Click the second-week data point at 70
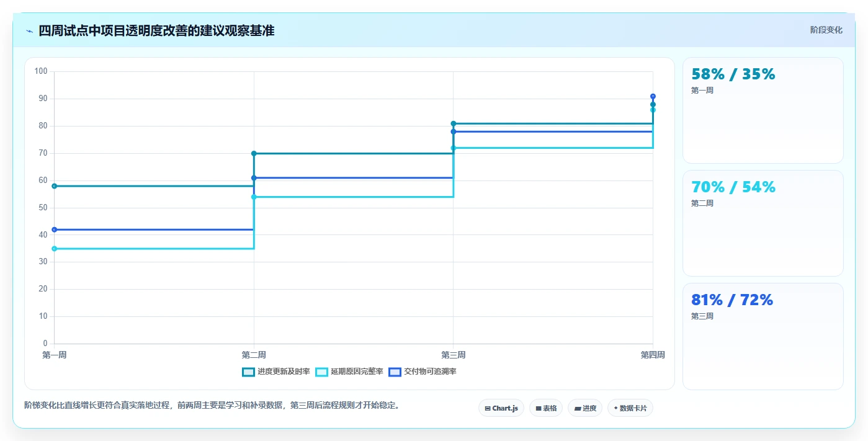Viewport: 868px width, 441px height. point(254,153)
